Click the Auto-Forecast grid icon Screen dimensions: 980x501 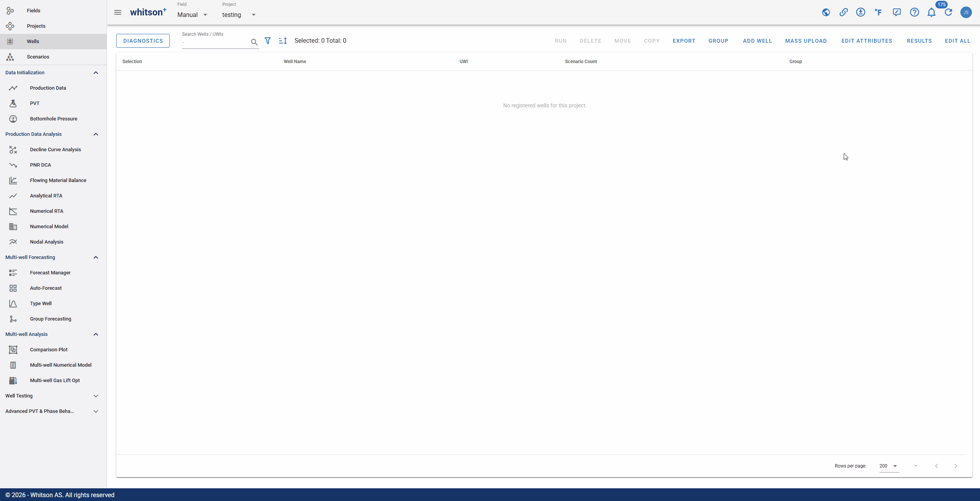(x=13, y=288)
